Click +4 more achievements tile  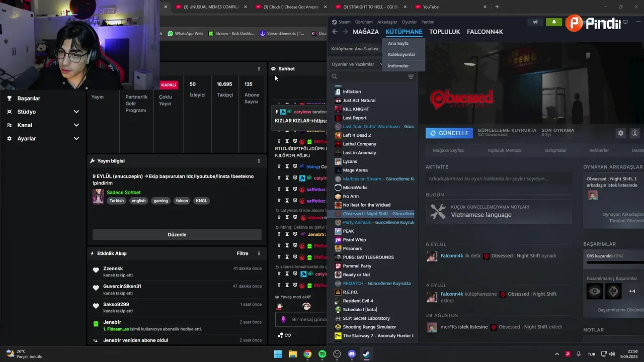[632, 291]
